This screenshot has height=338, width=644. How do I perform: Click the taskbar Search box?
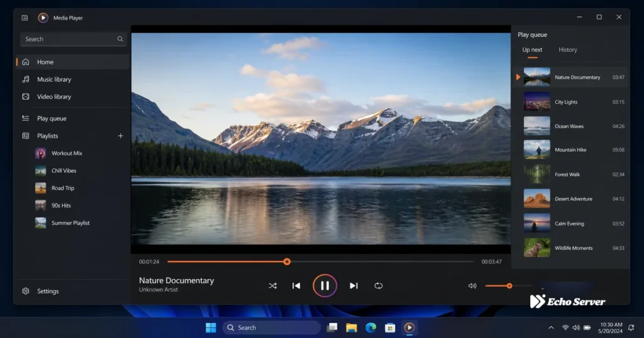272,327
